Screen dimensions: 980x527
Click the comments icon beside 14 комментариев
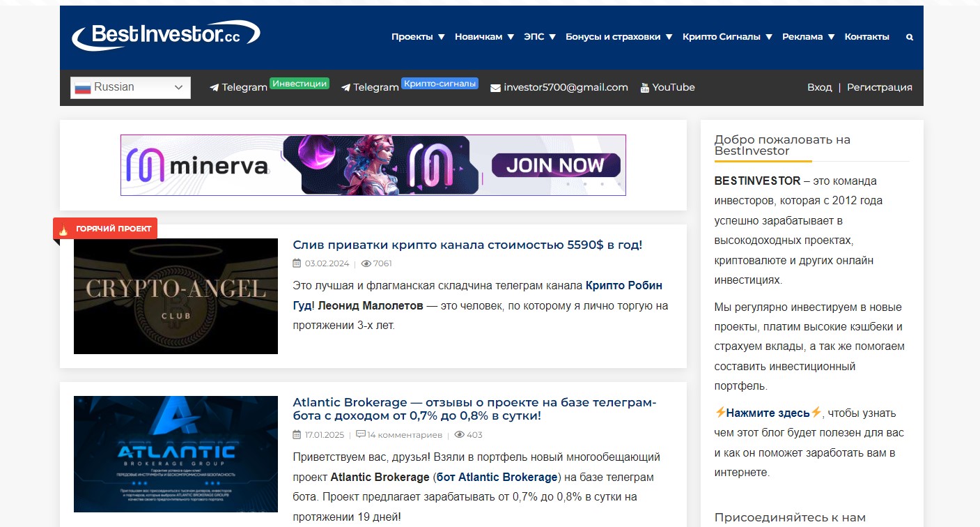tap(360, 434)
